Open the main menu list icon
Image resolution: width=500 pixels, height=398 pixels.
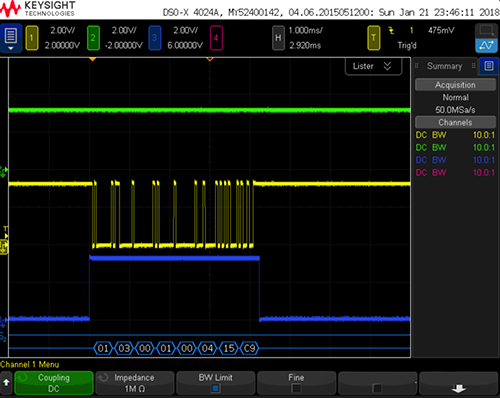coord(11,38)
